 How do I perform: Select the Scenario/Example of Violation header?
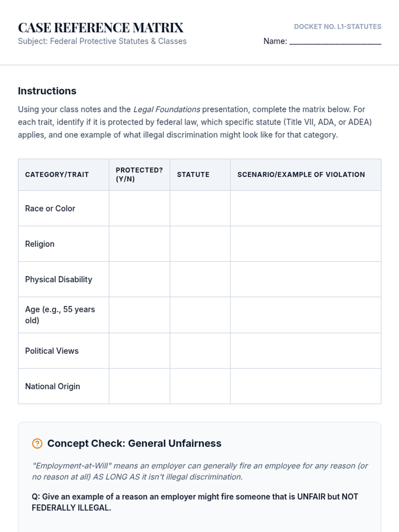pos(301,175)
